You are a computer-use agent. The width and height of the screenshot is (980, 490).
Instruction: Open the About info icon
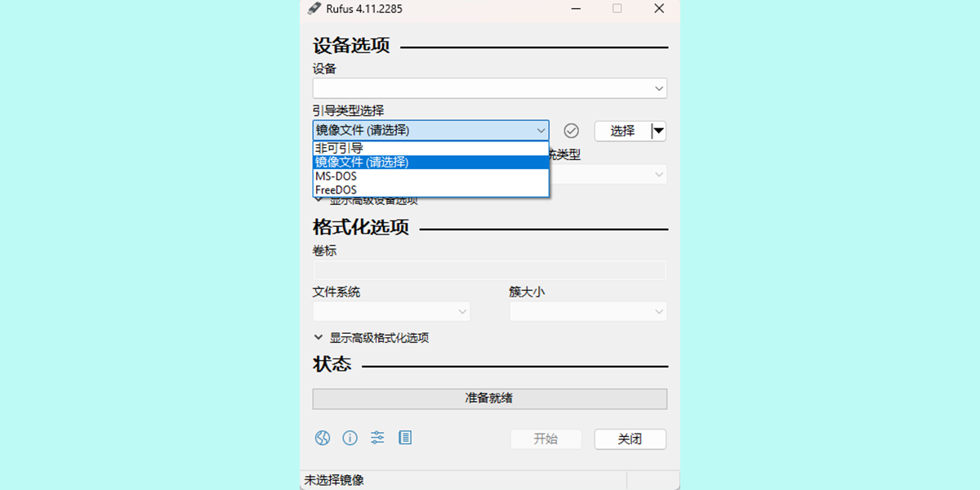point(350,438)
